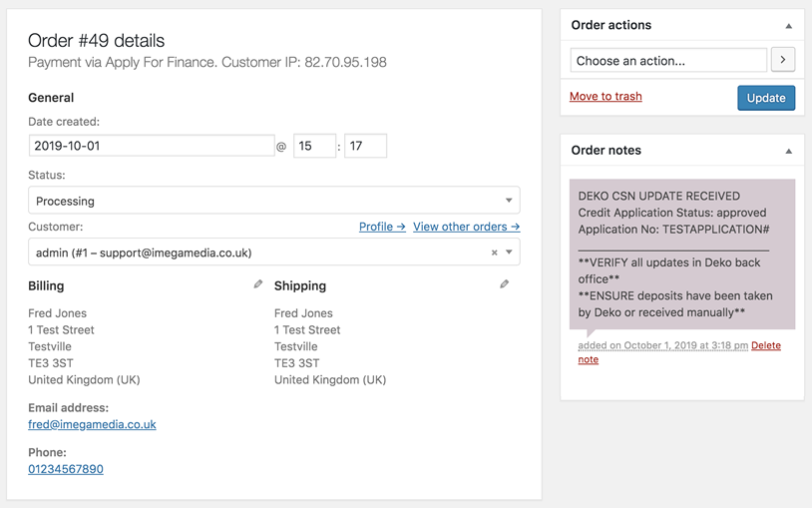The width and height of the screenshot is (812, 508).
Task: Collapse the Order actions panel arrow
Action: (788, 25)
